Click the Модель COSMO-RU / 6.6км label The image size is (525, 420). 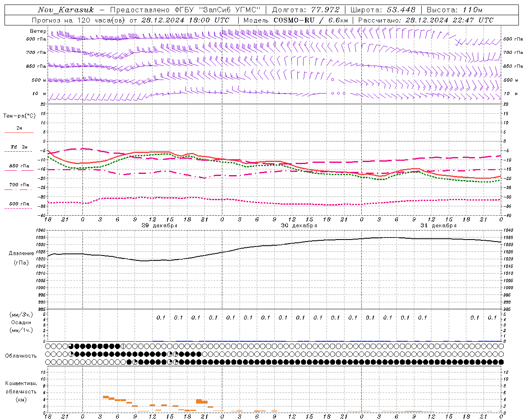(295, 20)
